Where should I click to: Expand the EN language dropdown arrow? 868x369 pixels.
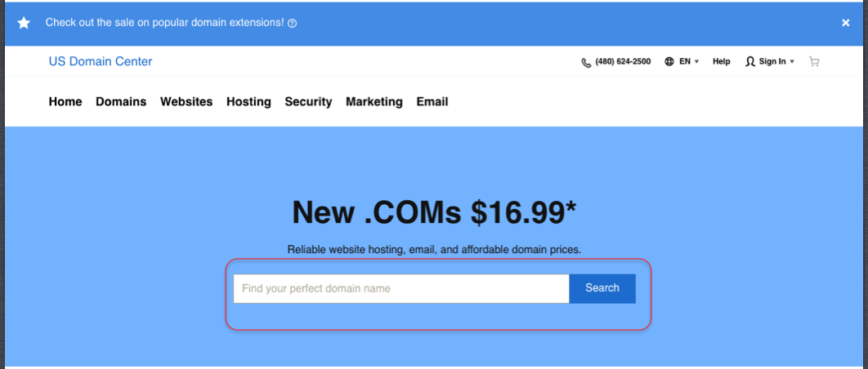point(696,62)
